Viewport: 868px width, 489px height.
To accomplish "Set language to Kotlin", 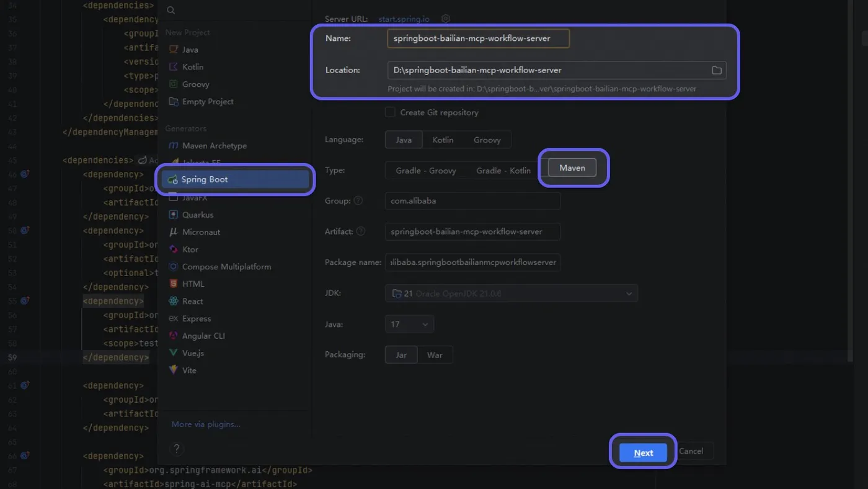I will 443,140.
